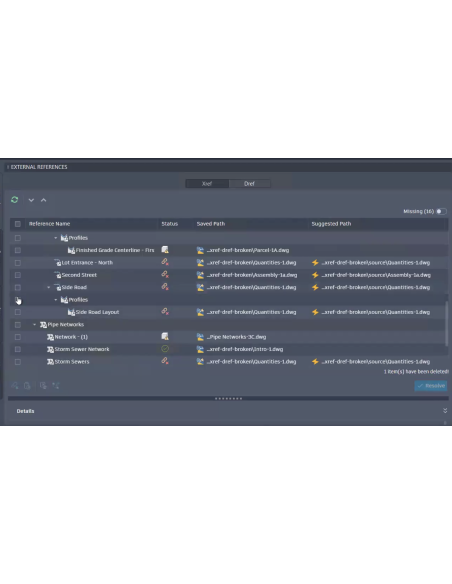Click the status icon for Finished Grade Centerline
Viewport: 452px width, 584px height.
click(165, 250)
